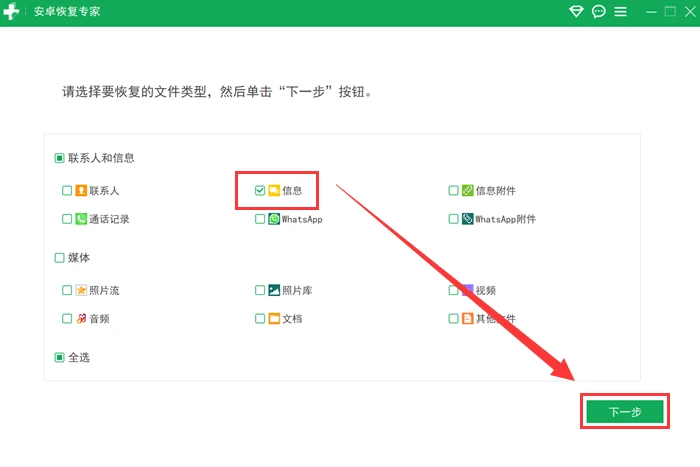Uncheck the 信息 messages checkbox
The height and width of the screenshot is (467, 700).
[260, 190]
